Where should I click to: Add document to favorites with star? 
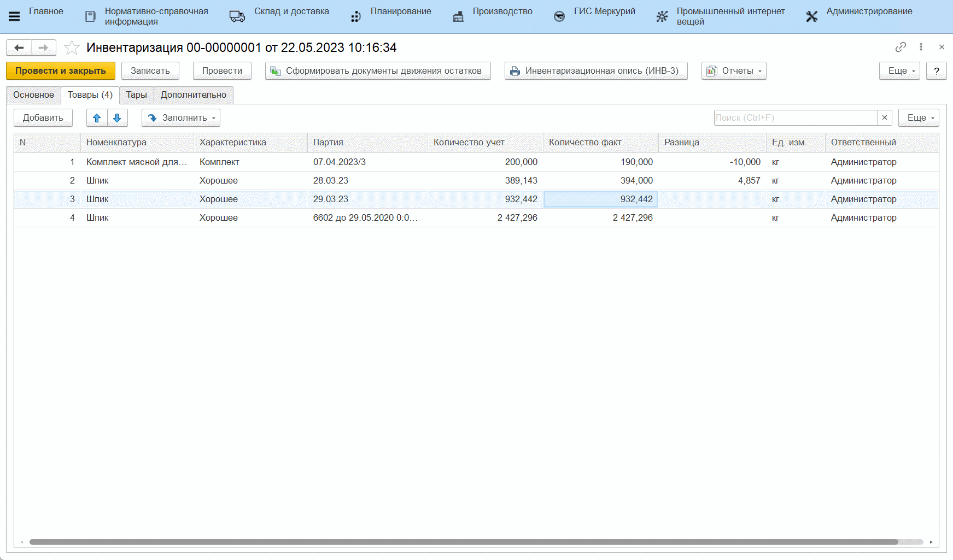[72, 48]
